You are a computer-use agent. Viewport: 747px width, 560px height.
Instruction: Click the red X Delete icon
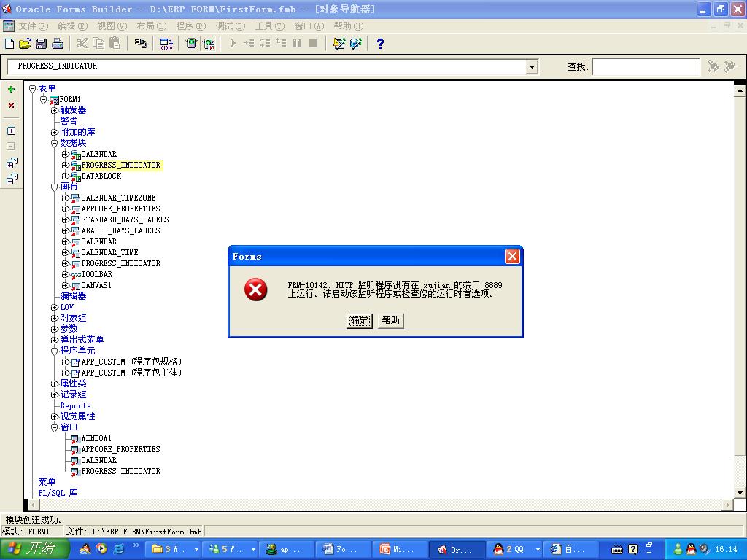pyautogui.click(x=12, y=105)
